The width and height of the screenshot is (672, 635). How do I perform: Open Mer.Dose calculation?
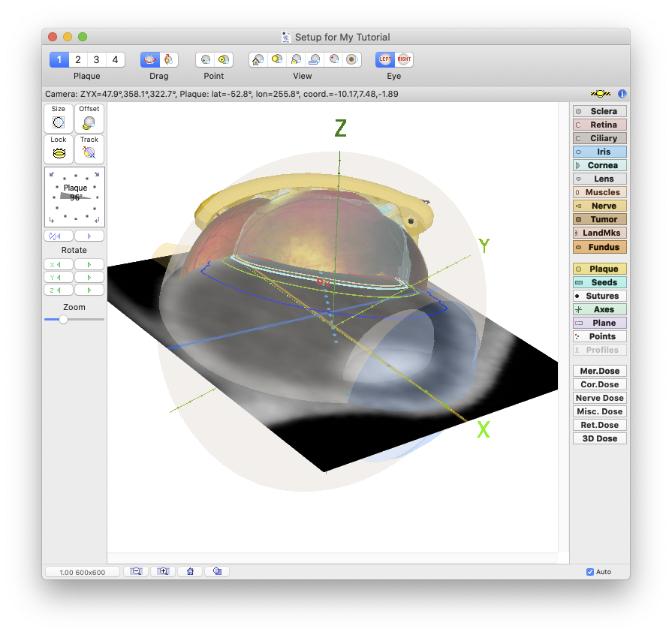click(600, 371)
